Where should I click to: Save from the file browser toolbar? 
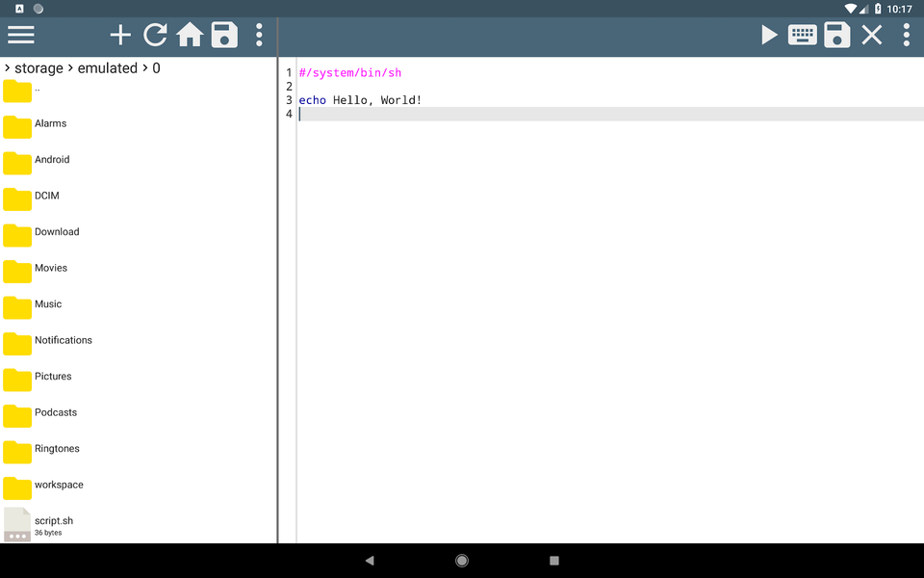tap(224, 35)
